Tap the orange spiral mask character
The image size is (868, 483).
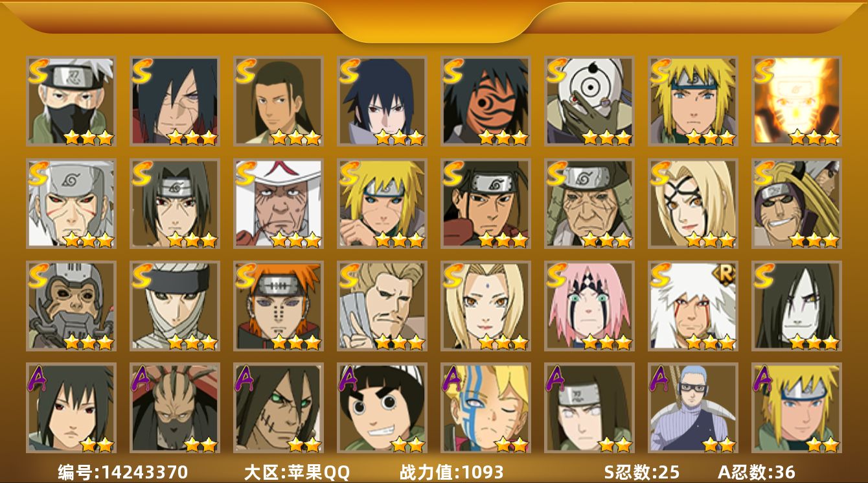tap(486, 101)
